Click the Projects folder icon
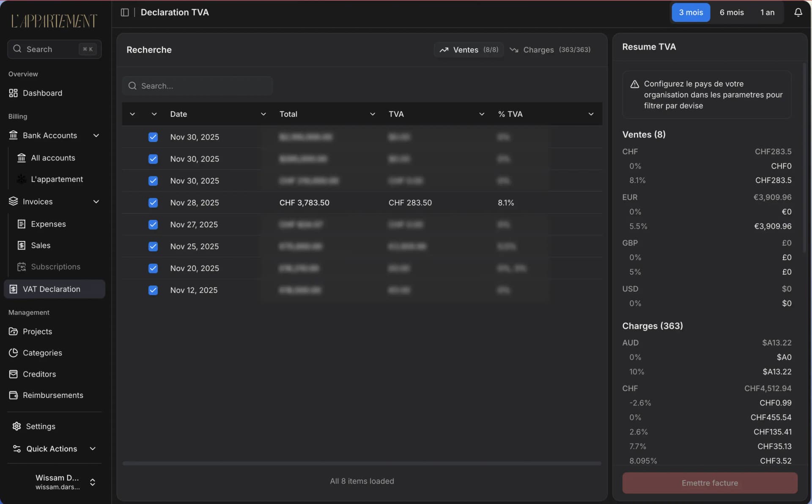 click(13, 331)
